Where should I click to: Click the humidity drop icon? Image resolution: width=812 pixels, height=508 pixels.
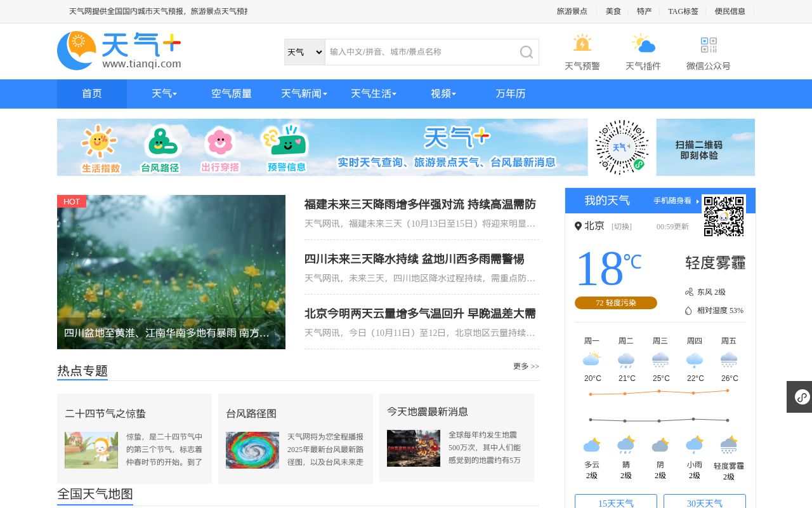689,311
